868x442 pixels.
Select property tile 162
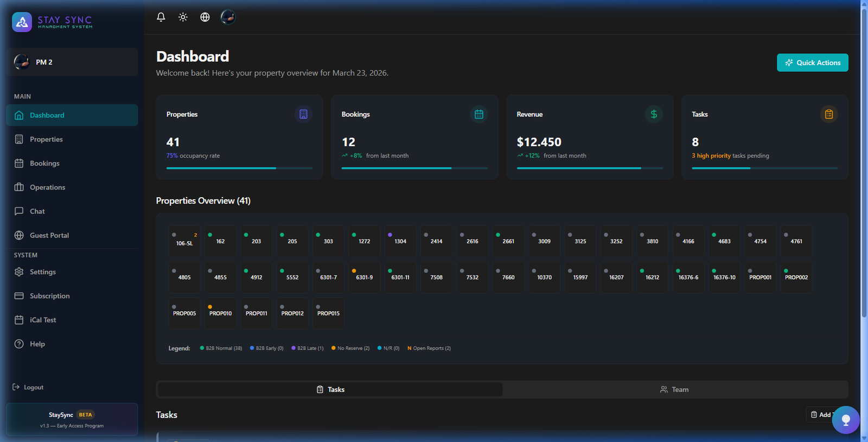click(x=220, y=241)
